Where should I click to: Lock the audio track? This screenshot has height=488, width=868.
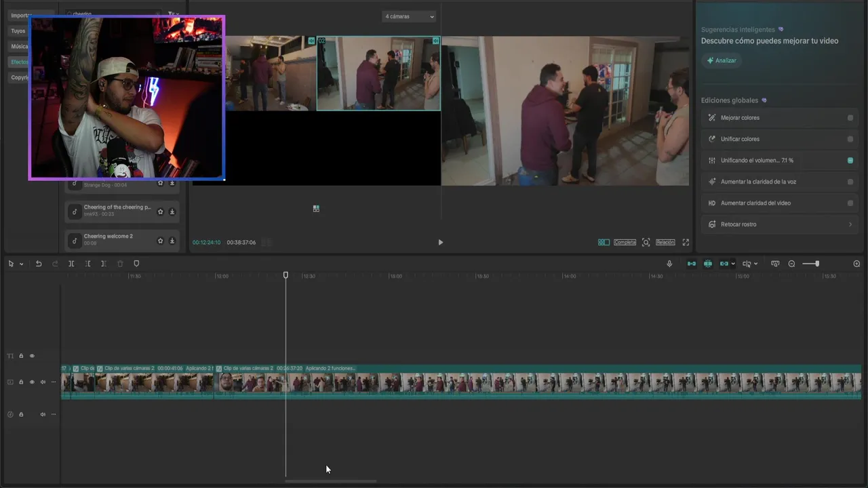click(x=21, y=414)
